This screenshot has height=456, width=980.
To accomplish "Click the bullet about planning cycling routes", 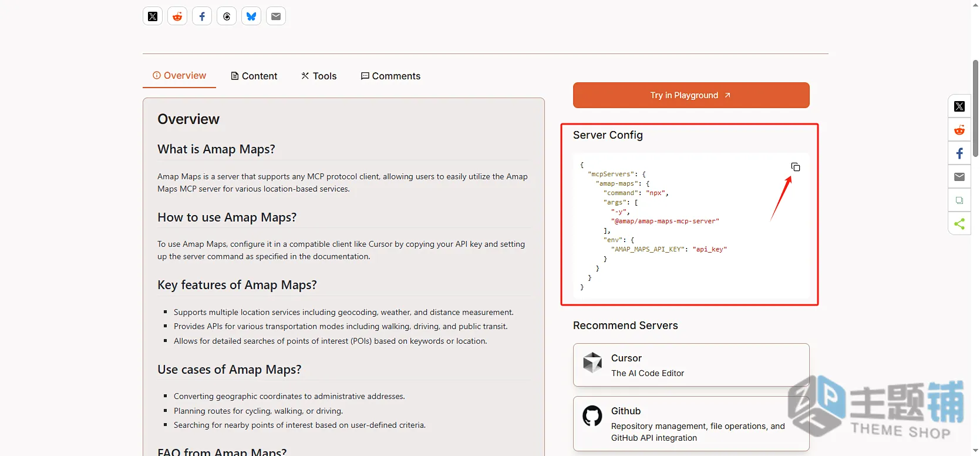I will pos(258,411).
